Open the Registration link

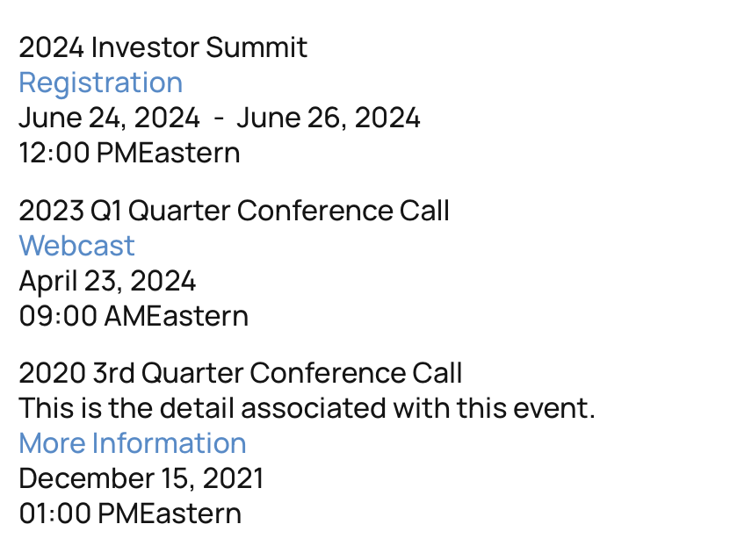pyautogui.click(x=100, y=83)
